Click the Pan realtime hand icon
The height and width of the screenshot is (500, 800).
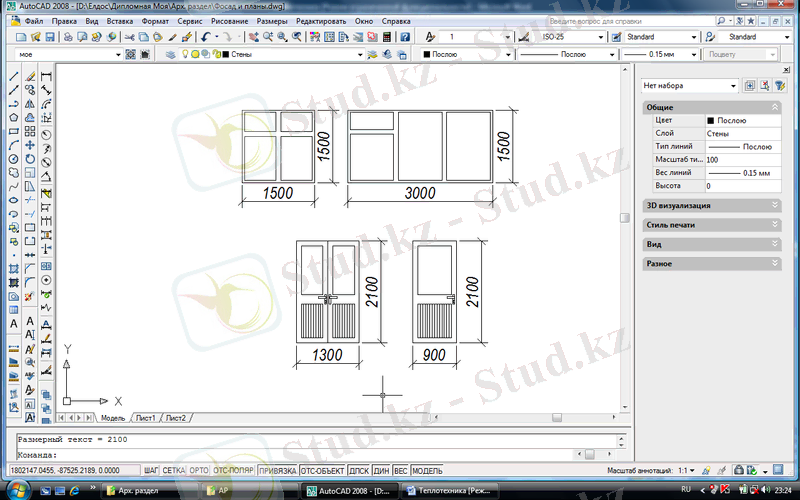254,37
